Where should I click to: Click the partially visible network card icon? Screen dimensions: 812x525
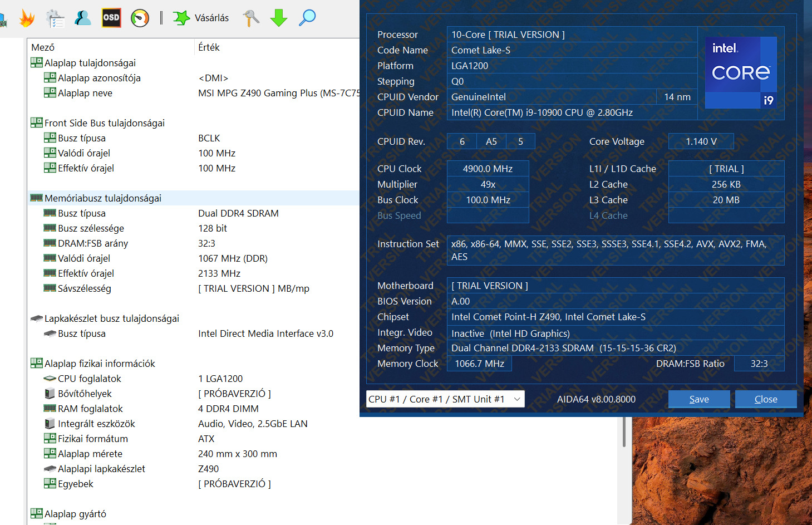pos(3,20)
